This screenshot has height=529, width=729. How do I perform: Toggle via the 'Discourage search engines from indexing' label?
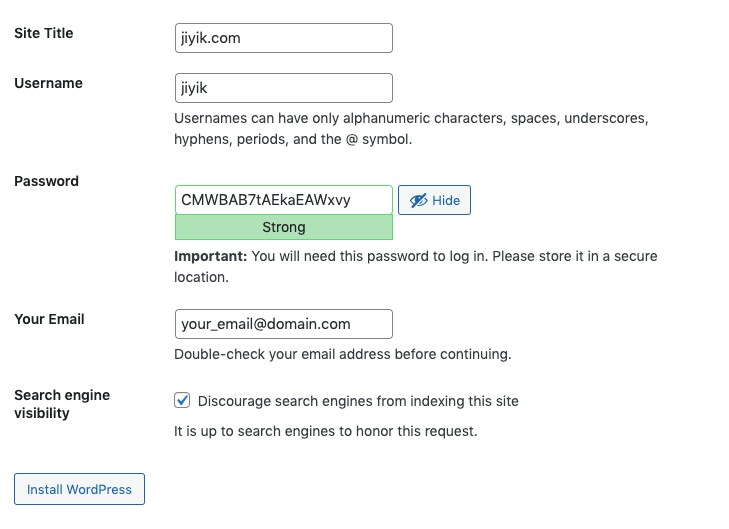tap(358, 401)
